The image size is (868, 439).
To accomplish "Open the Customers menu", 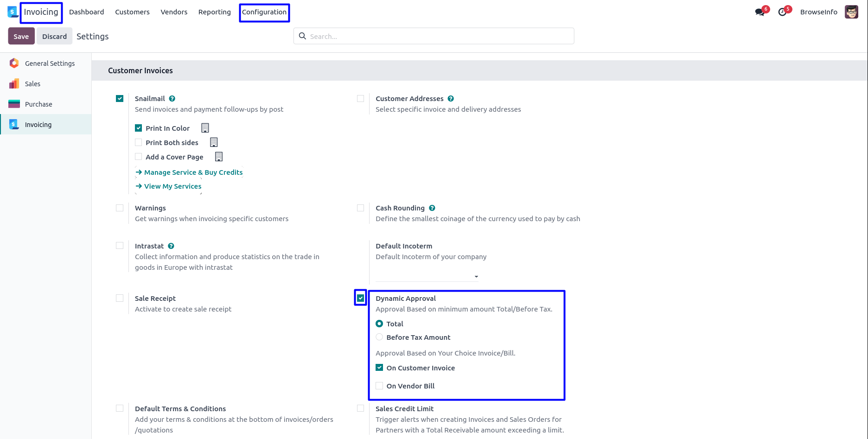I will point(132,12).
